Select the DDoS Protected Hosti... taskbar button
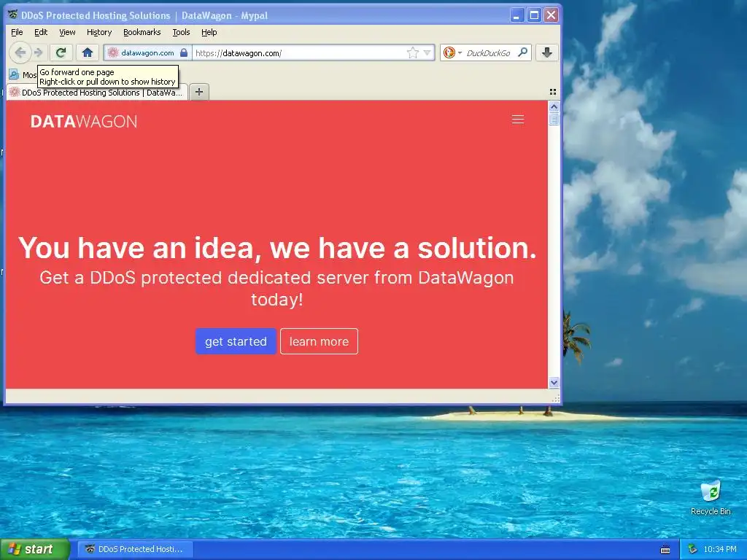The width and height of the screenshot is (747, 560). [x=135, y=549]
